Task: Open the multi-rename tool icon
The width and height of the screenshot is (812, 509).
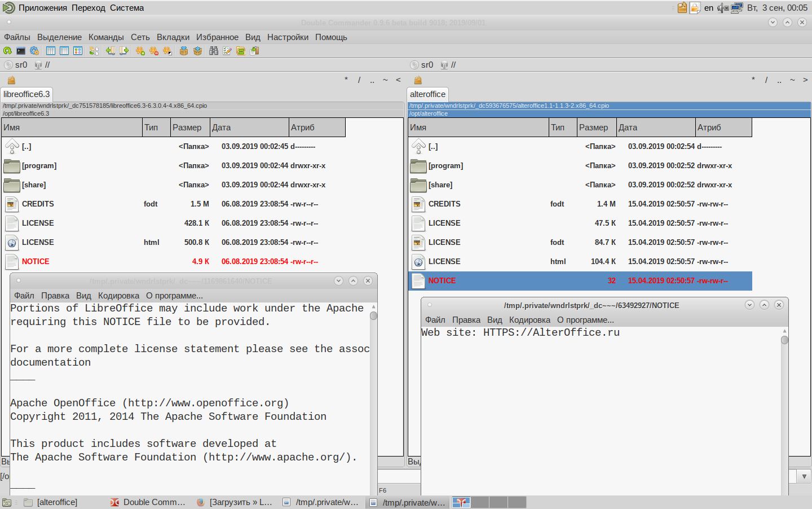Action: (x=227, y=51)
